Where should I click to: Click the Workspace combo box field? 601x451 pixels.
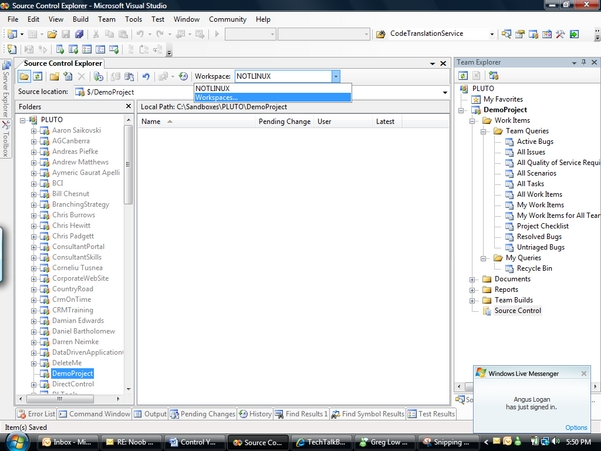pos(283,76)
